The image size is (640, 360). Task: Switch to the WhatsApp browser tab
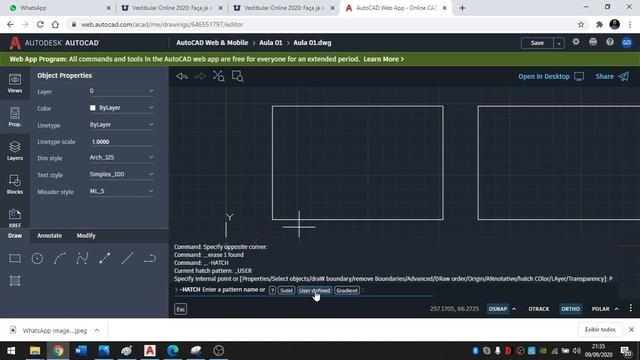pyautogui.click(x=59, y=8)
